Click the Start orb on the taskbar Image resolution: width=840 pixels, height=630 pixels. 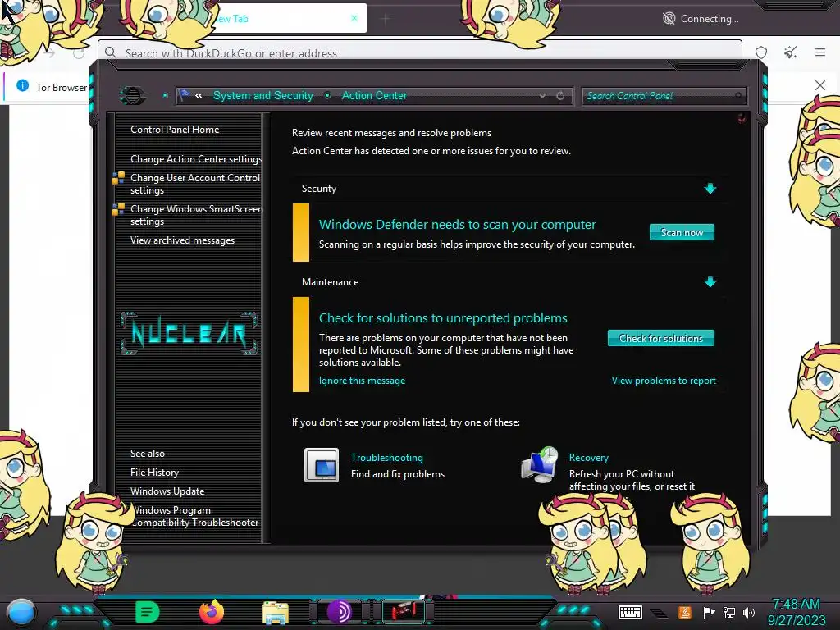pos(21,612)
